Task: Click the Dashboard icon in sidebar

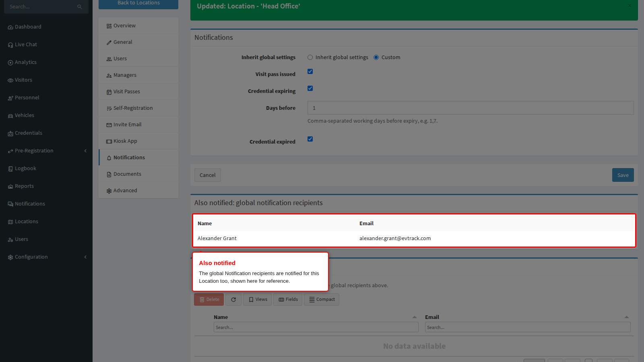Action: coord(10,27)
